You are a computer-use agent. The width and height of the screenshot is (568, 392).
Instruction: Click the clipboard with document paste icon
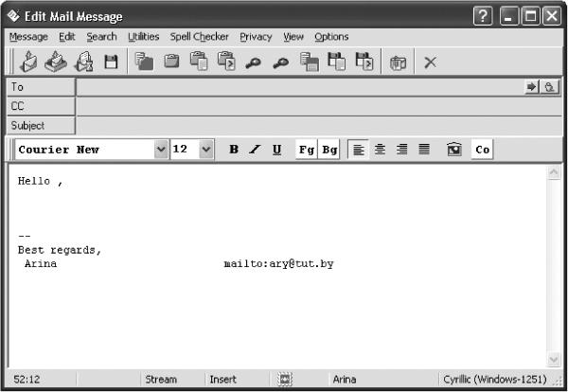[199, 61]
